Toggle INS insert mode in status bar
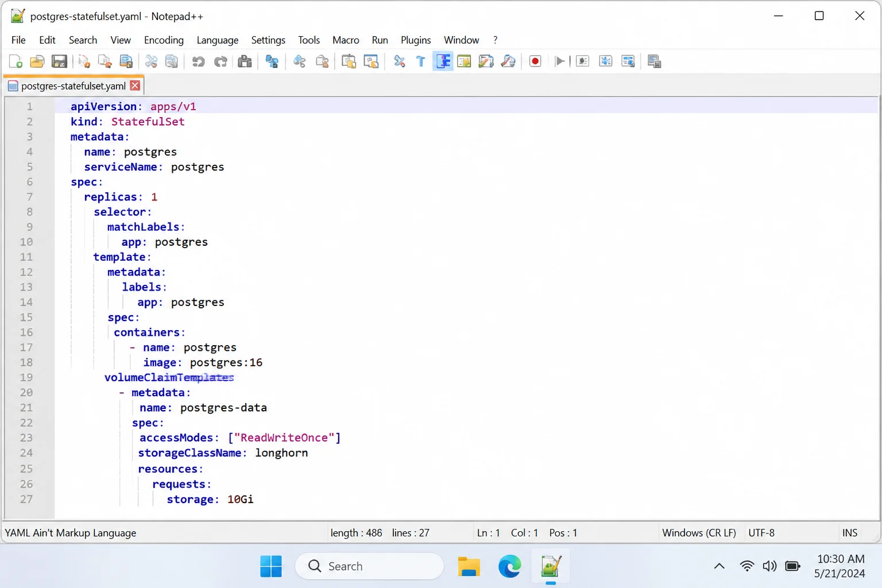The image size is (882, 588). coord(850,533)
